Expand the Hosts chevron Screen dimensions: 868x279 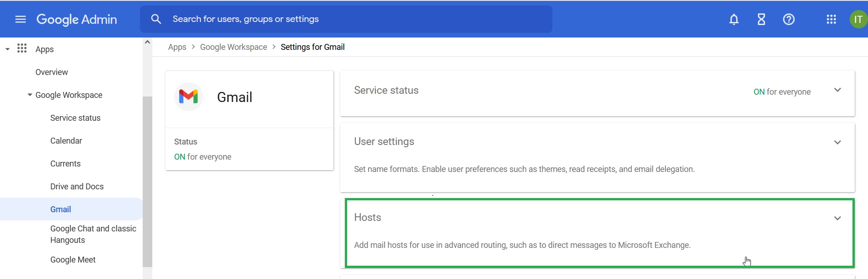837,218
